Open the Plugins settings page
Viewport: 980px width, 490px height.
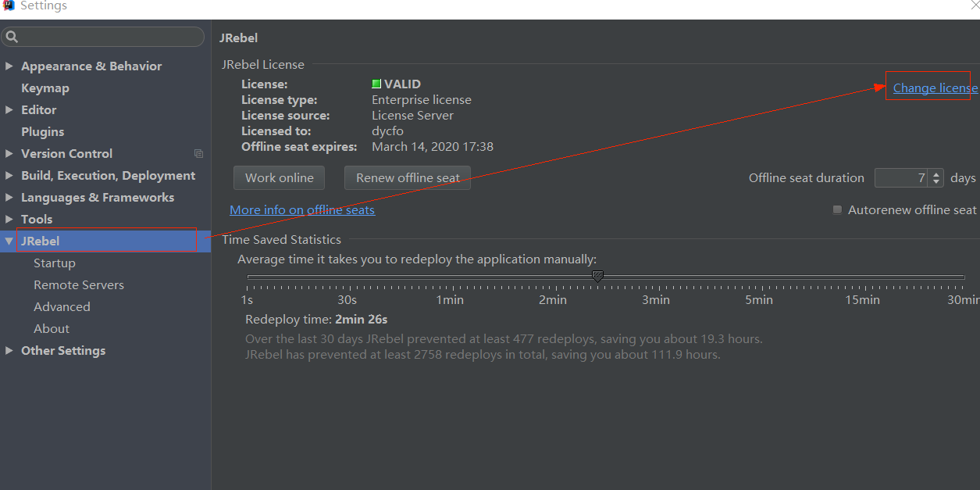coord(43,132)
